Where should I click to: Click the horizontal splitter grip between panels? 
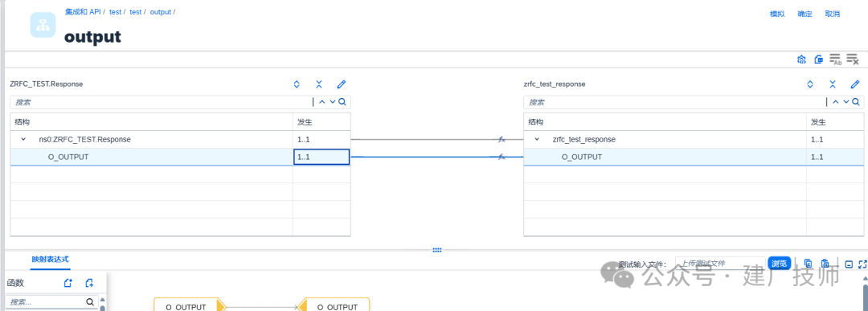436,250
